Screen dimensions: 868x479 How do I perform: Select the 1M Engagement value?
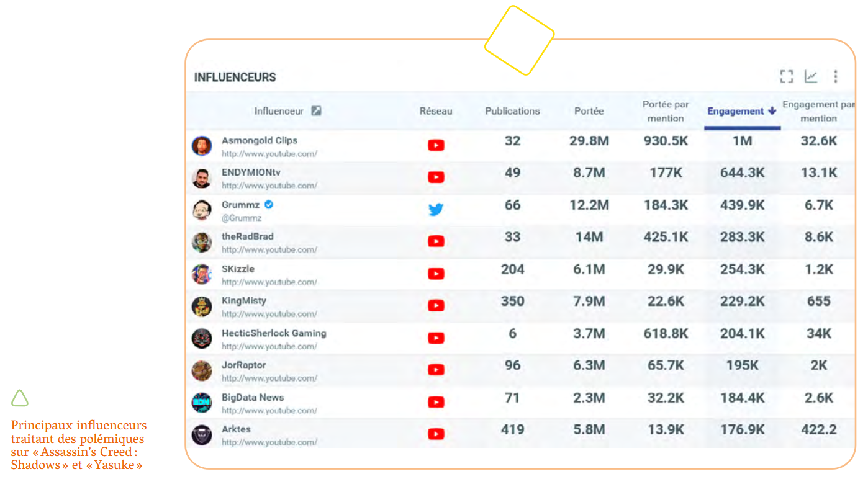(743, 141)
